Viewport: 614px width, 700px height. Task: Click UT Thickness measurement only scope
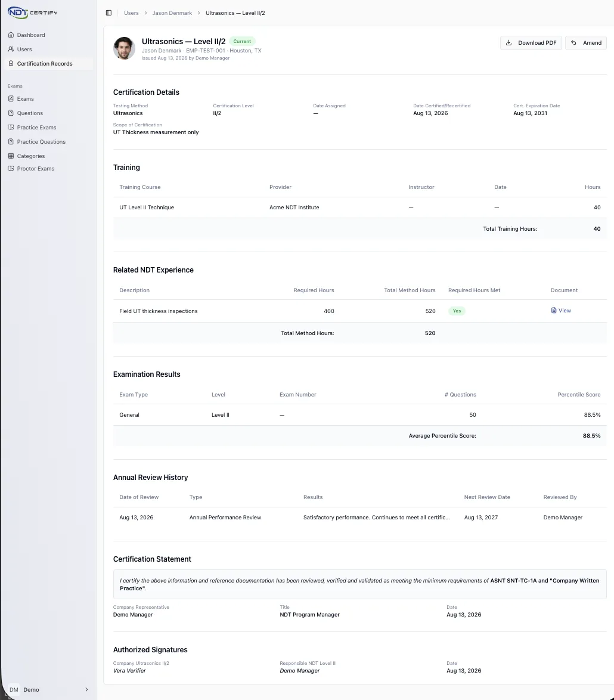coord(156,132)
